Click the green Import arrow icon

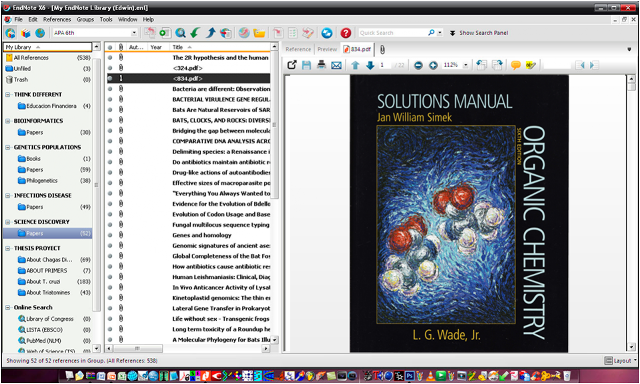[195, 33]
